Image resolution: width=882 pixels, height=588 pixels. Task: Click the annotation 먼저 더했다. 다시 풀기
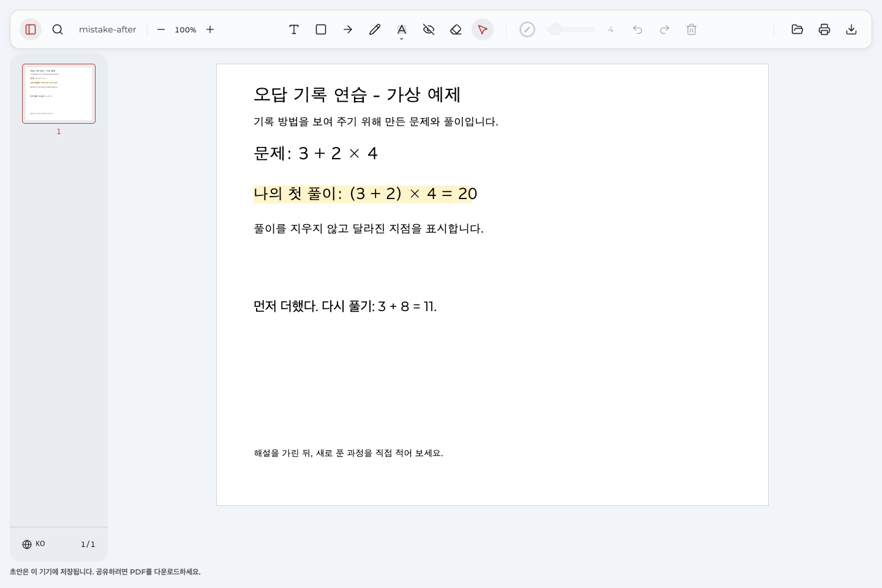point(345,306)
